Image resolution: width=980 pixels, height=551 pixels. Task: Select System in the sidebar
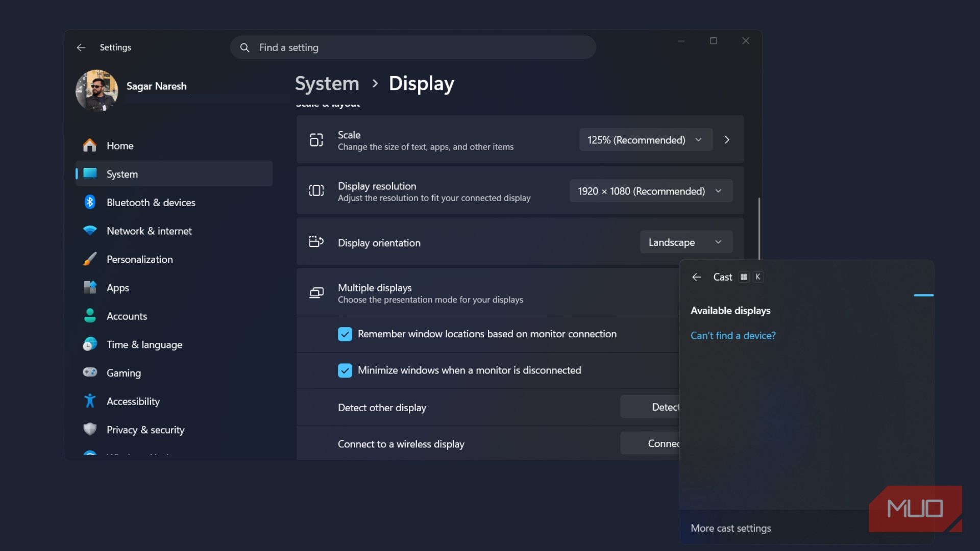pos(174,174)
